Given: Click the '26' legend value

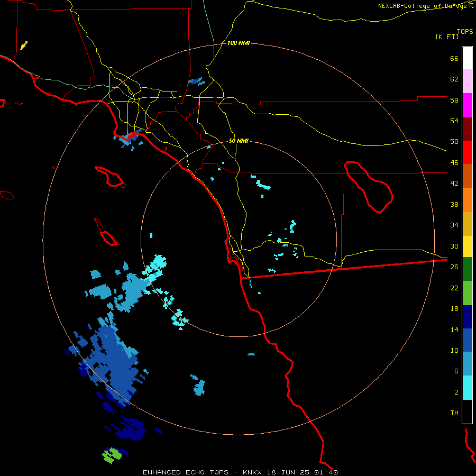Looking at the screenshot, I should tap(454, 267).
